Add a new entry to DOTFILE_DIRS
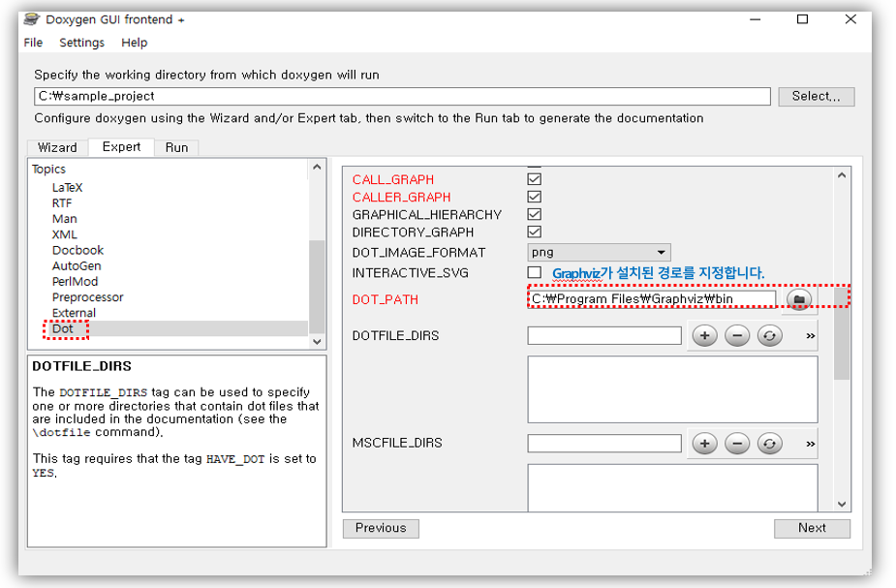Screen dimensions: 896x588 [704, 335]
